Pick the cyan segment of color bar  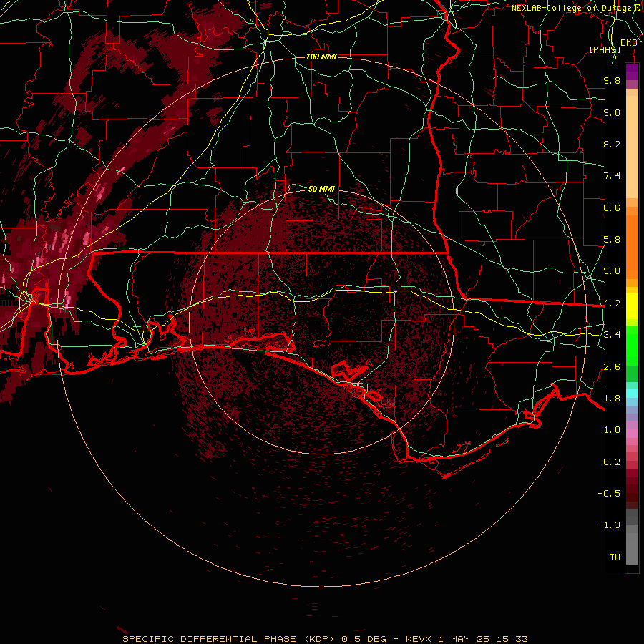(x=632, y=394)
